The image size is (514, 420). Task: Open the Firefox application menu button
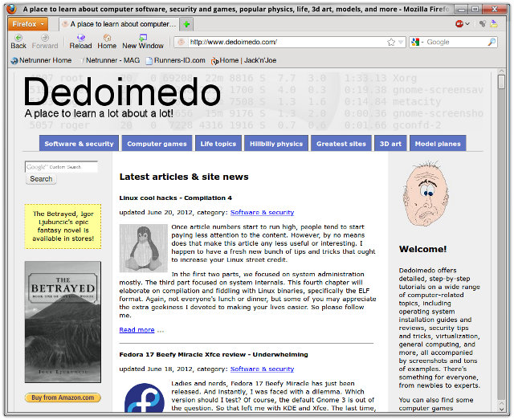click(x=28, y=24)
